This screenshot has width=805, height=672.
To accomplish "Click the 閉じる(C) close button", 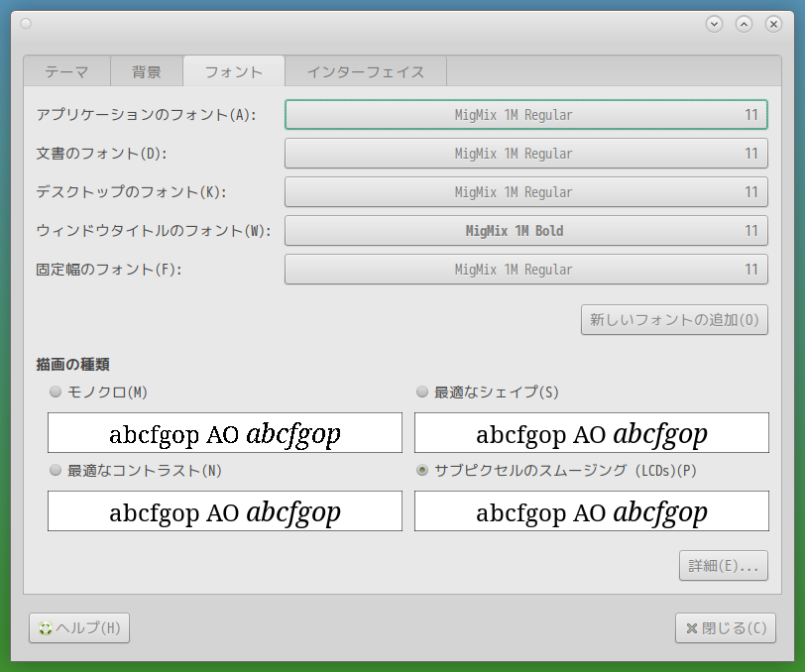I will click(726, 627).
